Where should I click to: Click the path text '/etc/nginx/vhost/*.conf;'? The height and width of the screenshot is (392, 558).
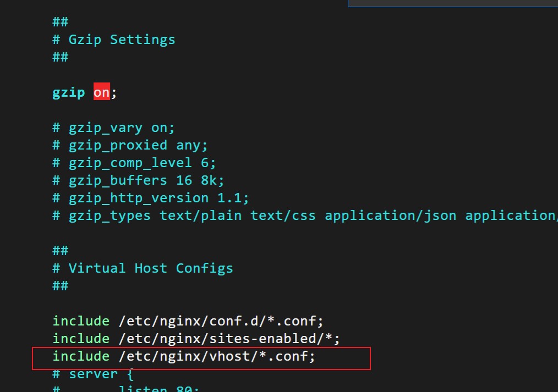216,356
